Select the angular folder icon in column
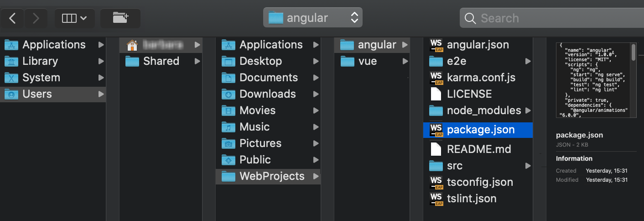The image size is (644, 221). 347,45
